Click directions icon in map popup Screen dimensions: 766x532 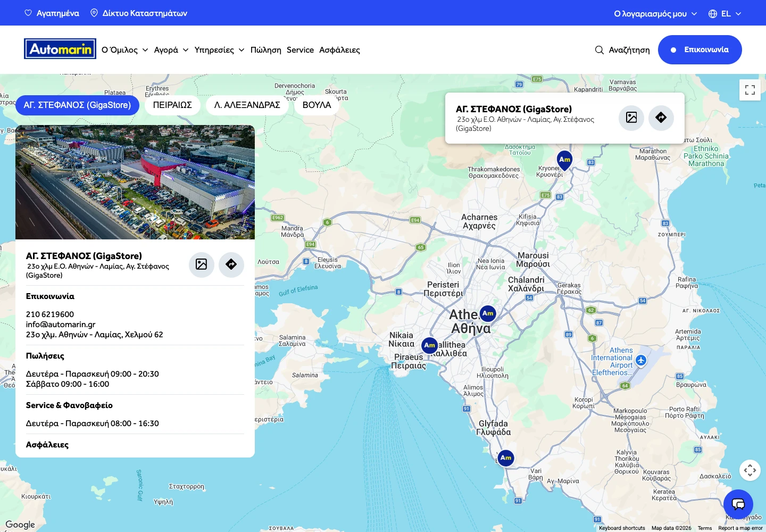(661, 118)
